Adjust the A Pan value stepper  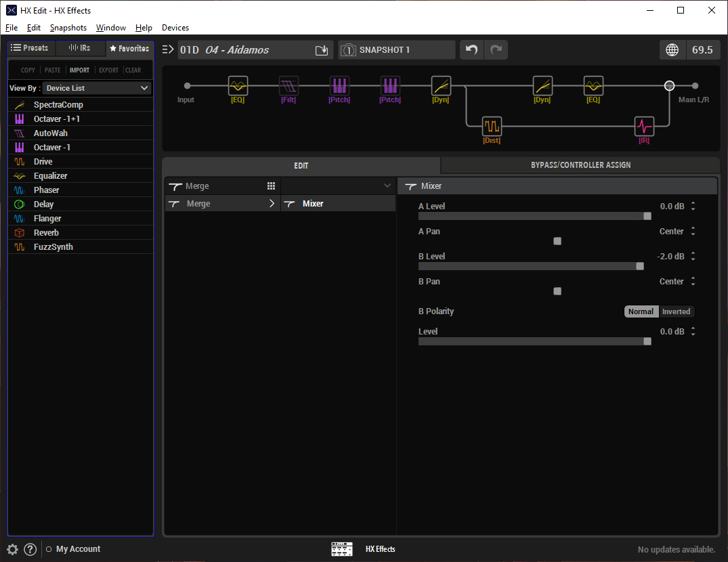pos(693,231)
